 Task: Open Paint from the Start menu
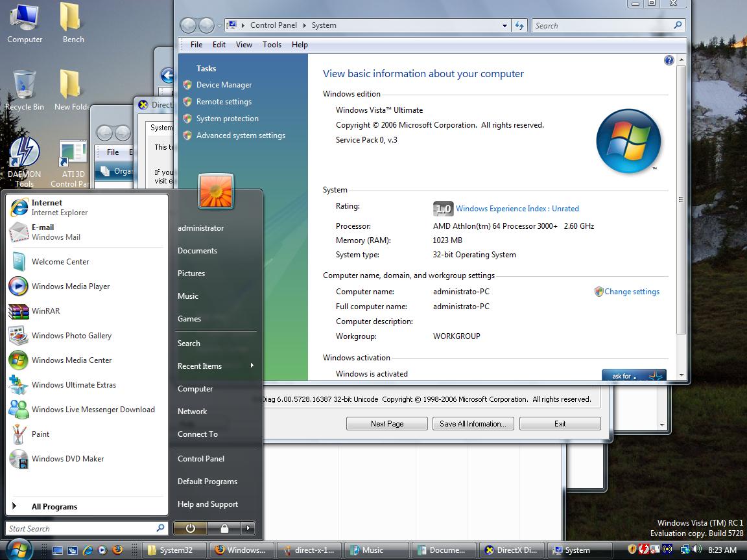pyautogui.click(x=40, y=434)
